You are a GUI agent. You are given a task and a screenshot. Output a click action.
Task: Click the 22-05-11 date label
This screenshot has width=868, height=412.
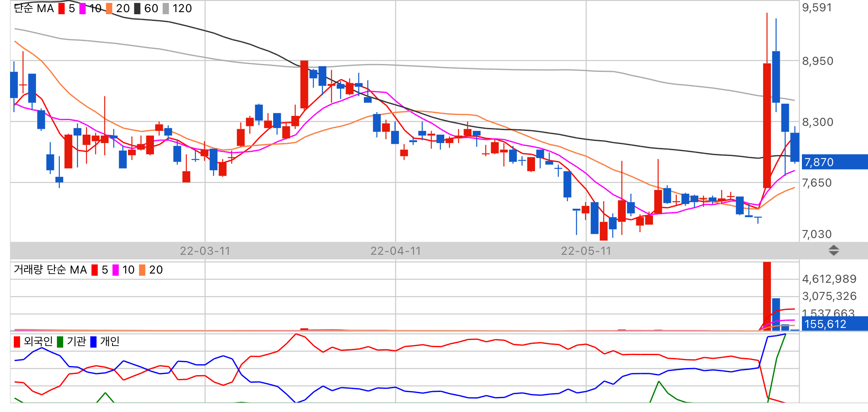586,251
